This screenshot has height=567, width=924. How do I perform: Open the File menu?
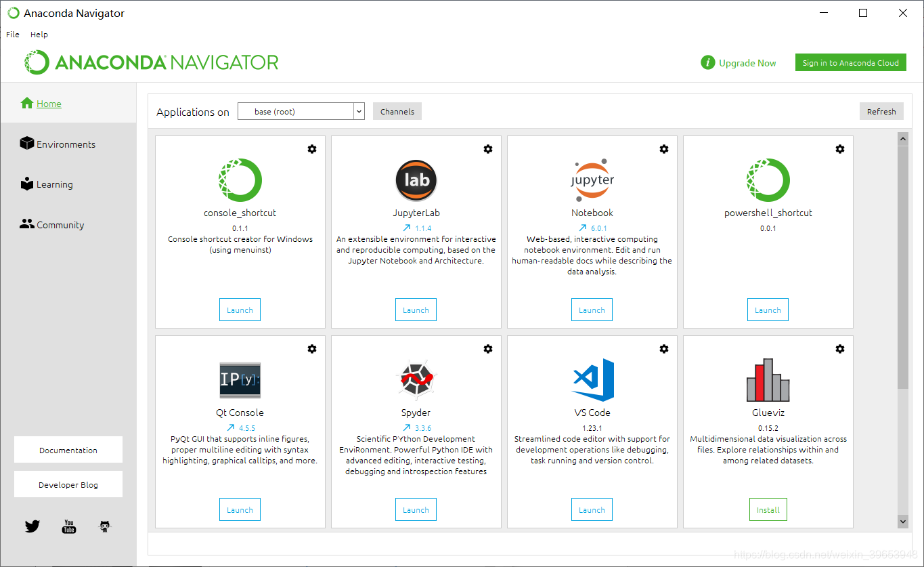13,35
